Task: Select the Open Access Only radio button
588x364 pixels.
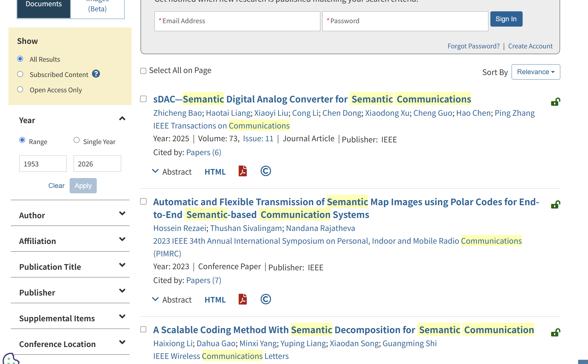Action: click(20, 89)
